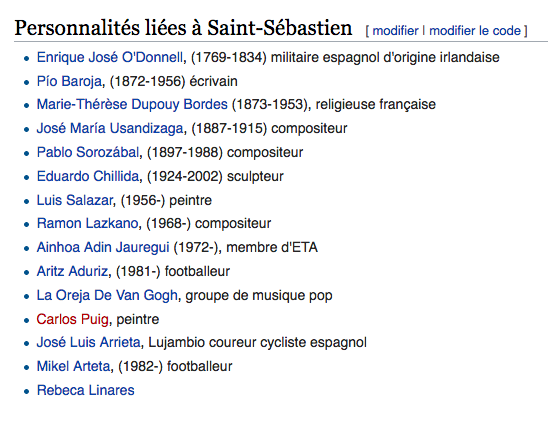Go to the Luis Salazar page
Viewport: 548px width, 425px height.
click(75, 200)
